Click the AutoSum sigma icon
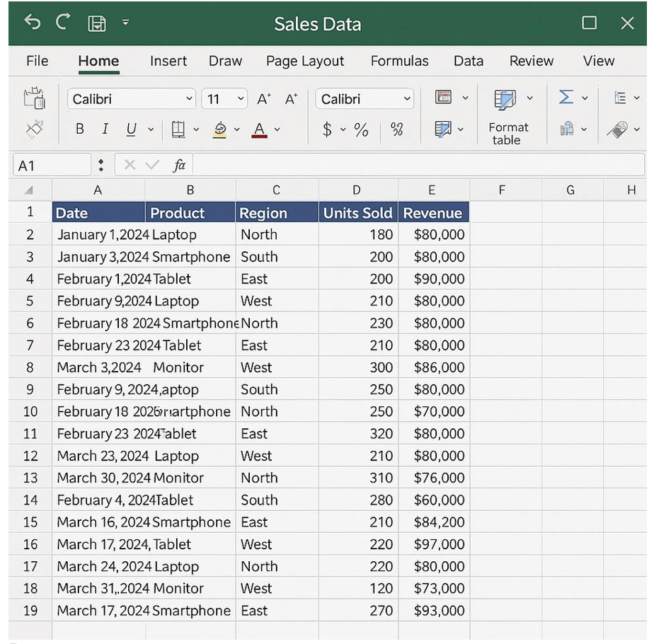The height and width of the screenshot is (644, 671). [x=566, y=97]
